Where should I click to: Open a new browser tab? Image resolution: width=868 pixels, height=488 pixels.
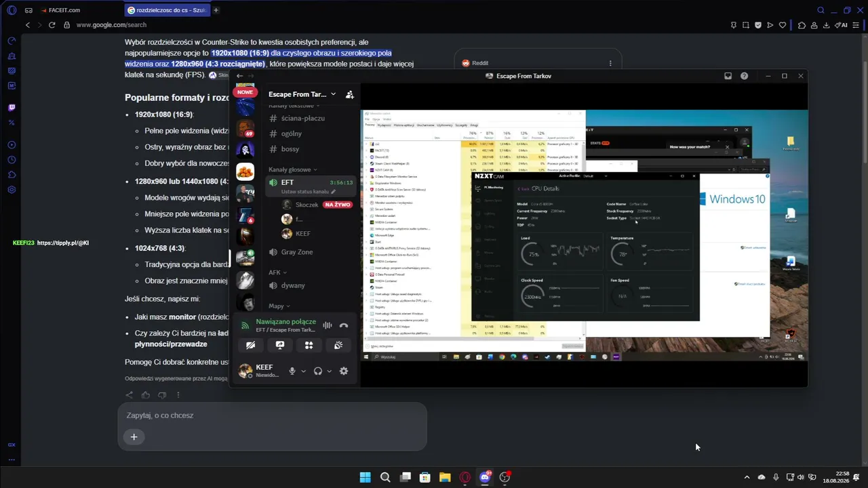[x=216, y=10]
